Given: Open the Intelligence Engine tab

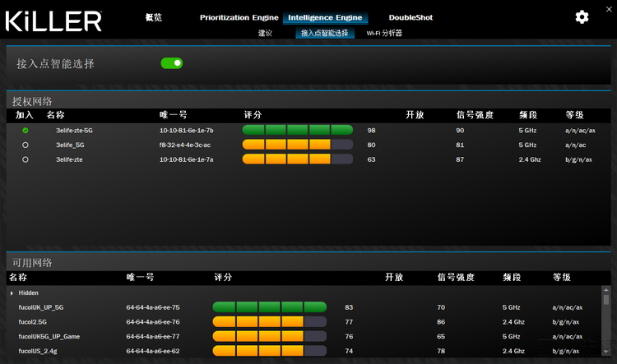Looking at the screenshot, I should click(x=325, y=17).
